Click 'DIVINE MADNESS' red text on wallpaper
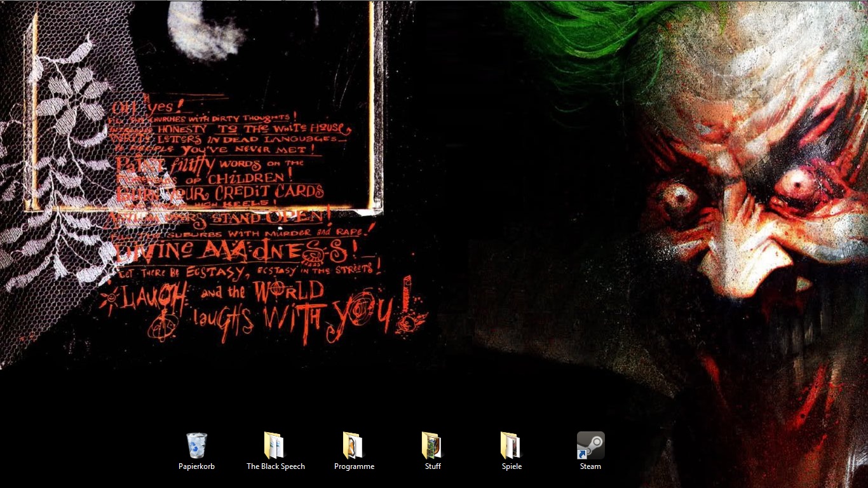Viewport: 868px width, 488px height. [235, 251]
